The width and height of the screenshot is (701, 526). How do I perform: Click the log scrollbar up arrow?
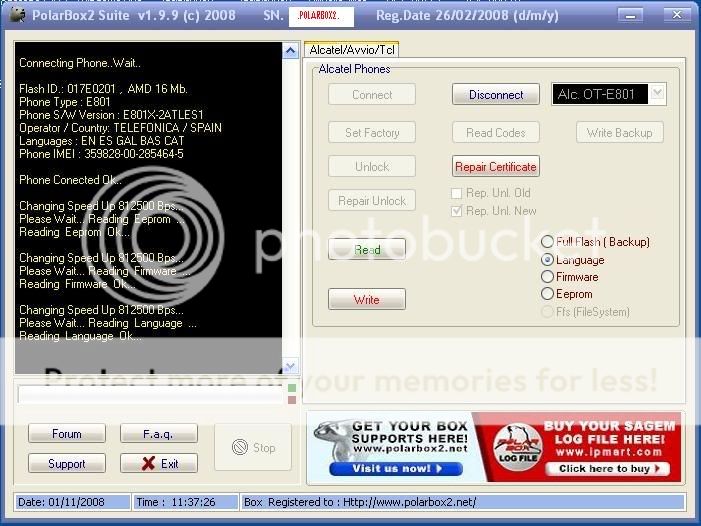[291, 51]
